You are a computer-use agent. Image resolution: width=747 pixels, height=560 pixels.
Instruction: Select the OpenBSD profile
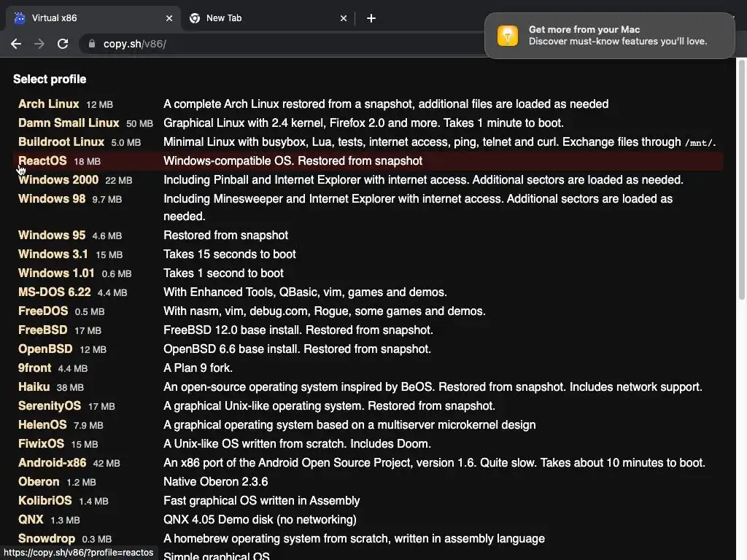click(45, 349)
